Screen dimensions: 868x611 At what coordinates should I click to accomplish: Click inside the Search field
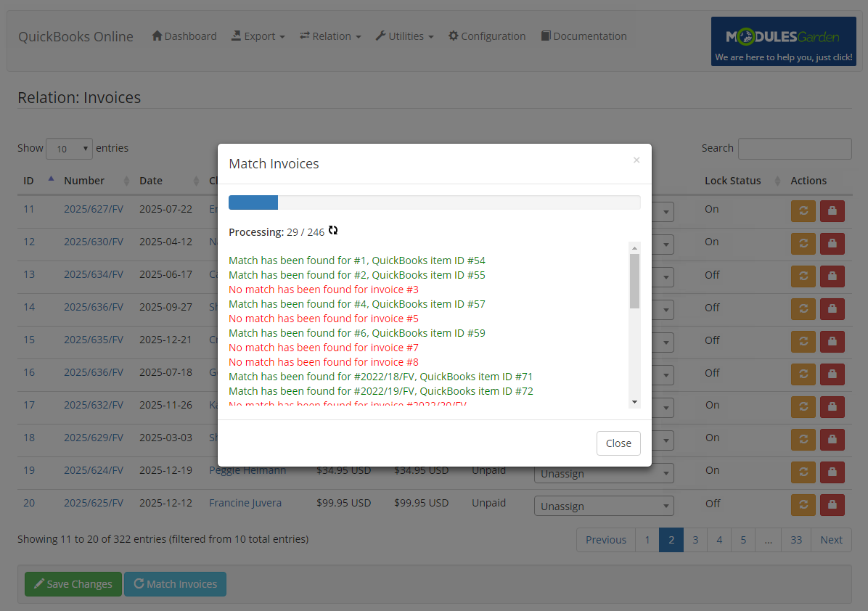[795, 148]
